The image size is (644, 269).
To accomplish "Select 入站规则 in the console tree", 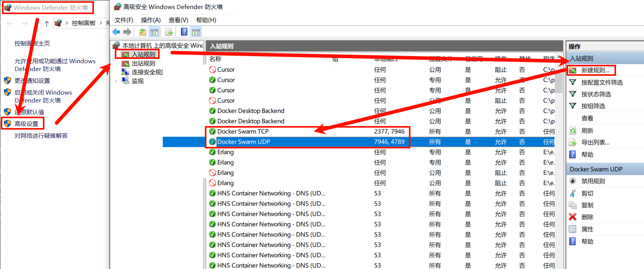I will click(x=144, y=55).
